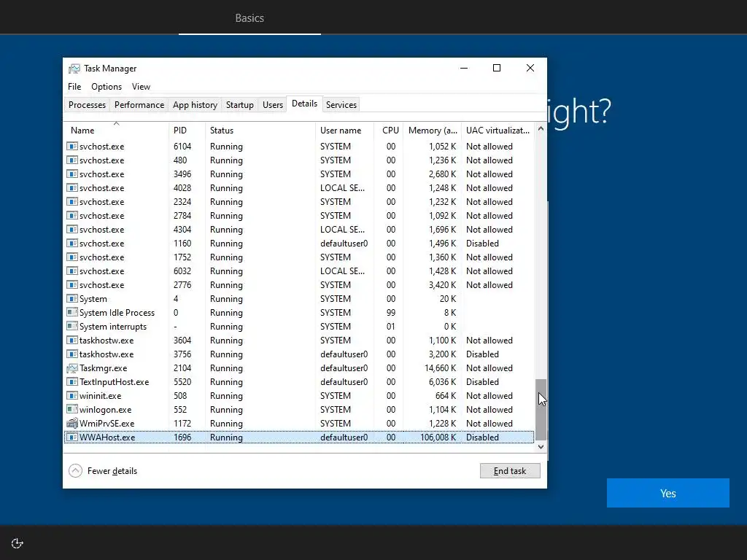Click the System Idle Process icon
Screen dimensions: 747x560
[x=72, y=312]
